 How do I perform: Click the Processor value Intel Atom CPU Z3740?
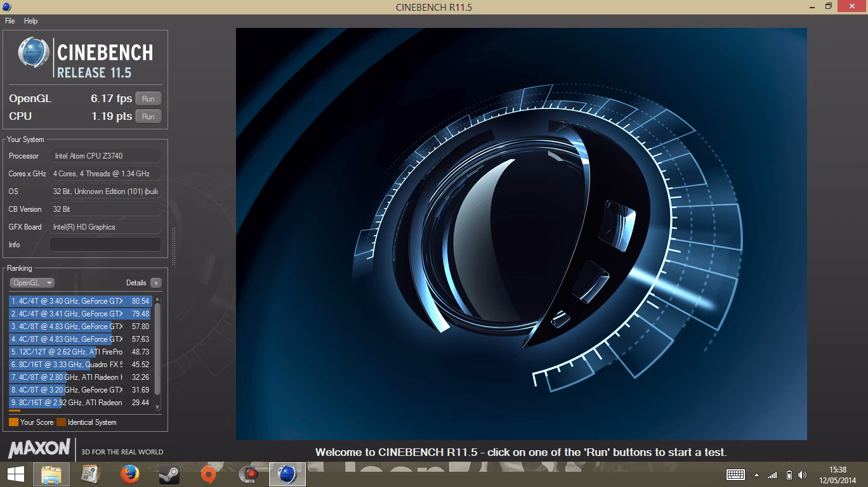click(105, 156)
